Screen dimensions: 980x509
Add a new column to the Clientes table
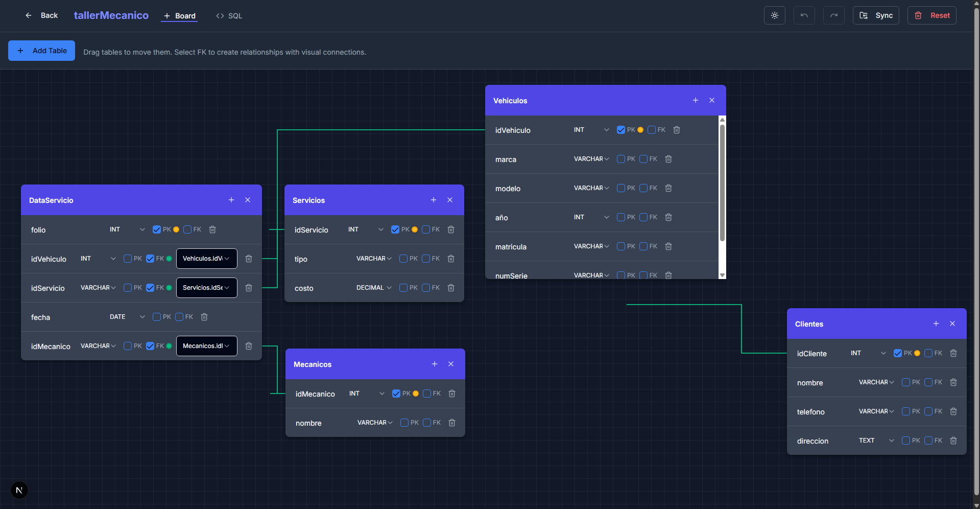(x=936, y=323)
